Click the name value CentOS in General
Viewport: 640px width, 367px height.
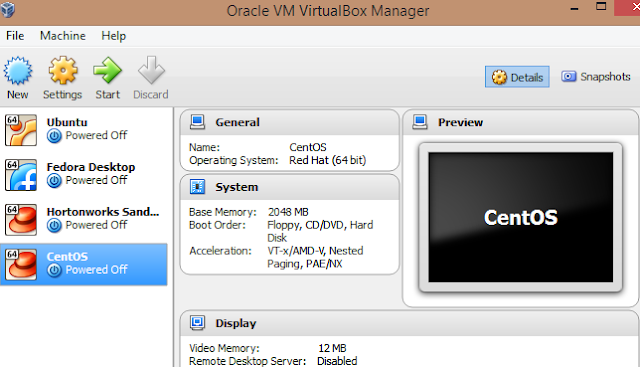[308, 147]
